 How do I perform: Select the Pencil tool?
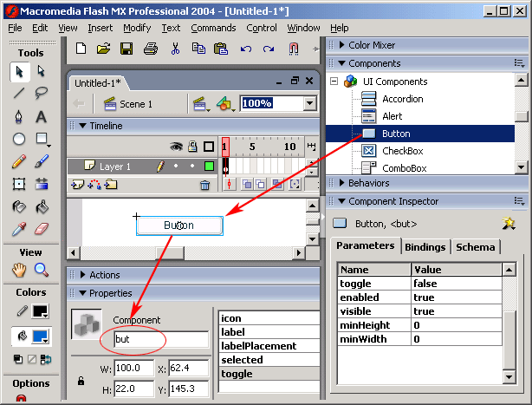[19, 161]
